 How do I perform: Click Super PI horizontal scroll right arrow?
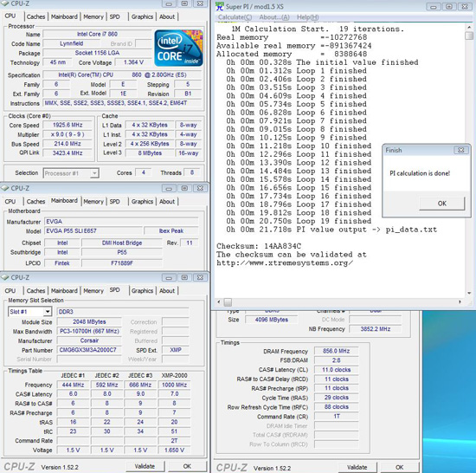(460, 302)
